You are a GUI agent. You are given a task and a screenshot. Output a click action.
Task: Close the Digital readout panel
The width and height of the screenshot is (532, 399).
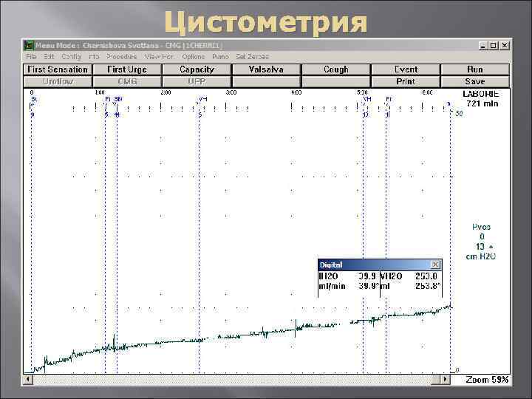(435, 265)
